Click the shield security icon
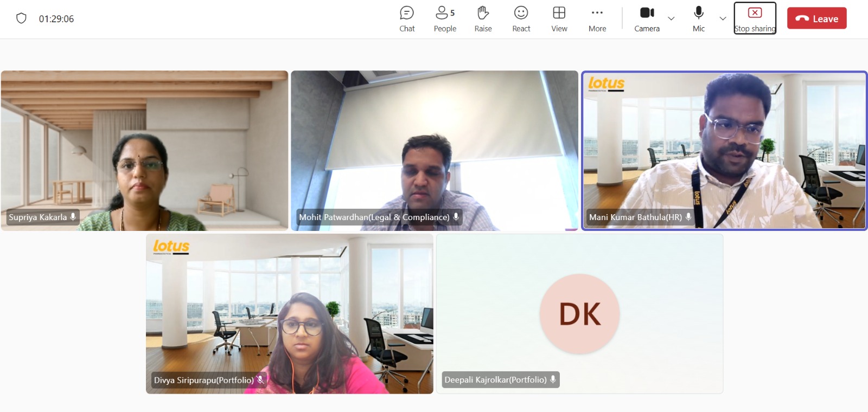 [21, 18]
